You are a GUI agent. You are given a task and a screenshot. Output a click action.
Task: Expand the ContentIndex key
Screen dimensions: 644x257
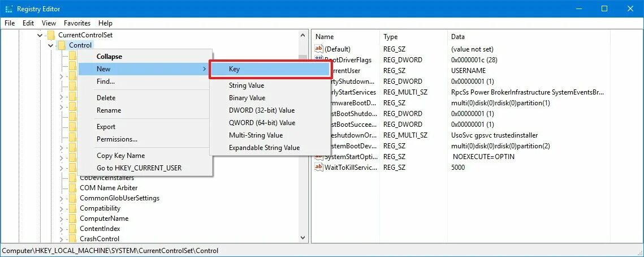click(x=62, y=229)
